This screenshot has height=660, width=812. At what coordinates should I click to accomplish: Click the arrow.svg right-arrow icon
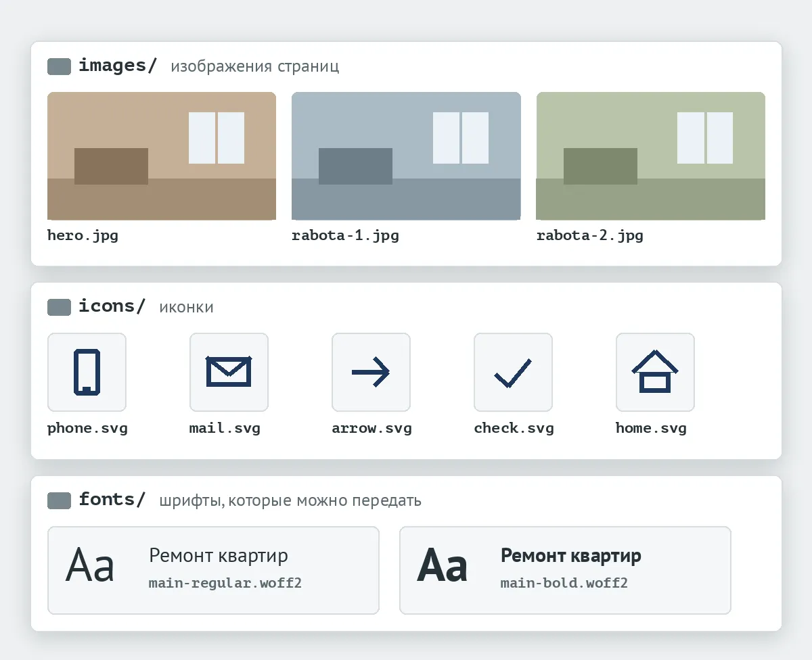(371, 372)
